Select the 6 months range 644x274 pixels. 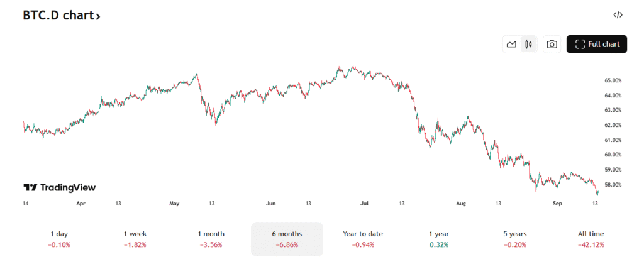click(287, 239)
